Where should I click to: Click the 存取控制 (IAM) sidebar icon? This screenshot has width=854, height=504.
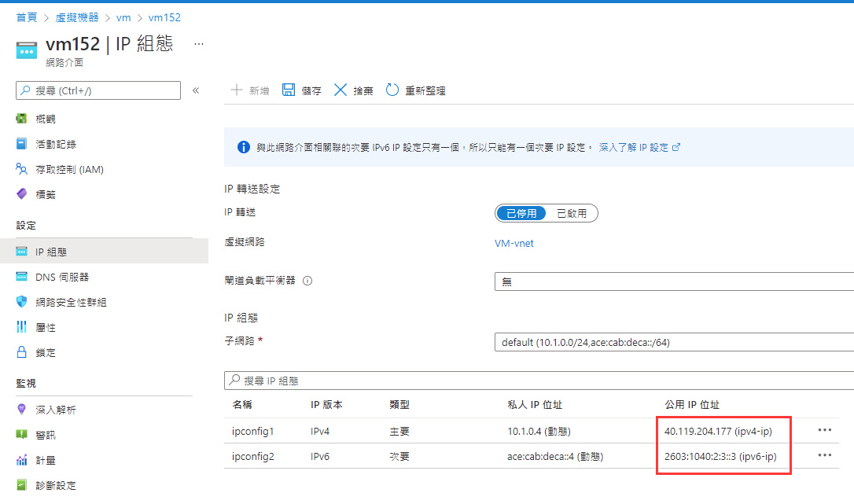coord(22,169)
